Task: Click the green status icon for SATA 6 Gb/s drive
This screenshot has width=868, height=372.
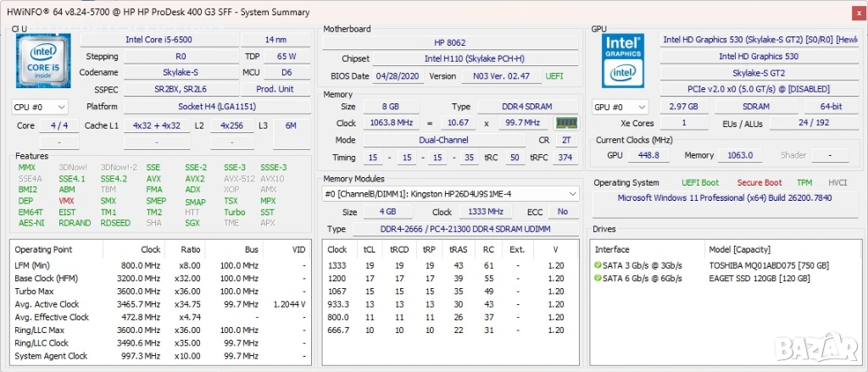Action: [598, 278]
